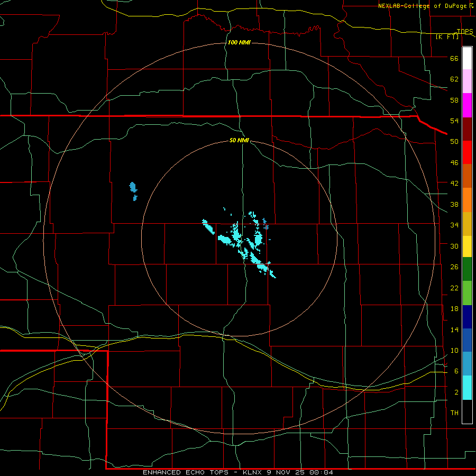
Task: Click the '2' legend value
Action: coord(456,392)
